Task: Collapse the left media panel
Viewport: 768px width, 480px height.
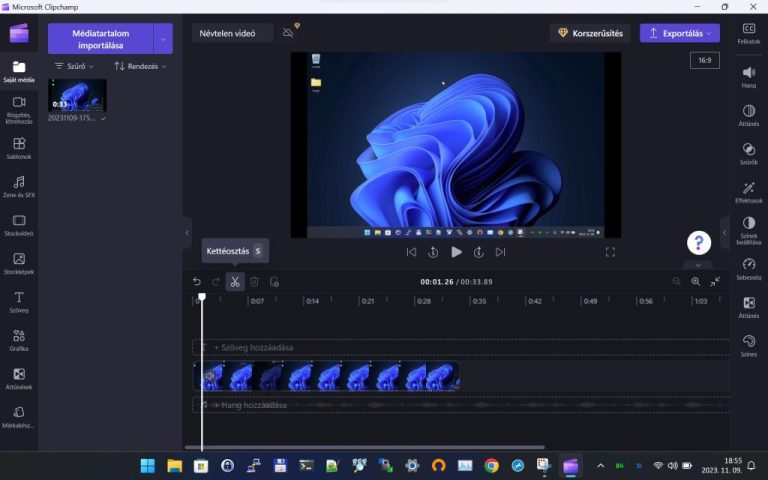Action: (187, 233)
